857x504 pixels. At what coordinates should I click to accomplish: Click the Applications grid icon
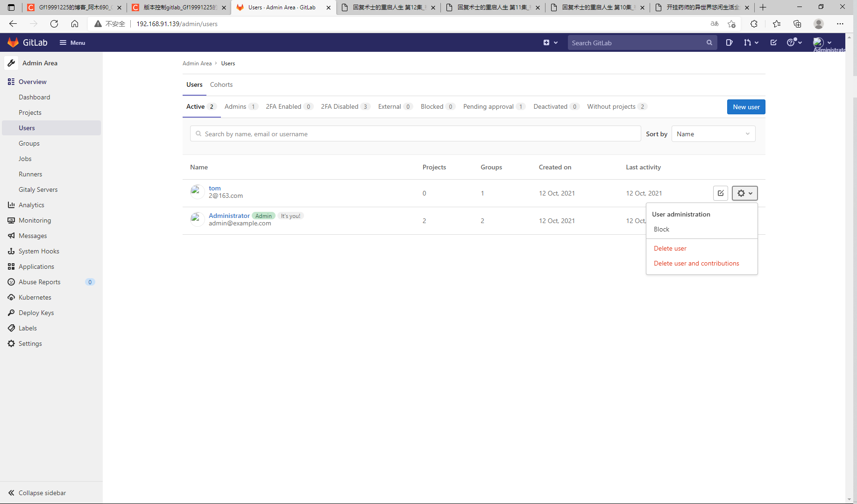[11, 266]
